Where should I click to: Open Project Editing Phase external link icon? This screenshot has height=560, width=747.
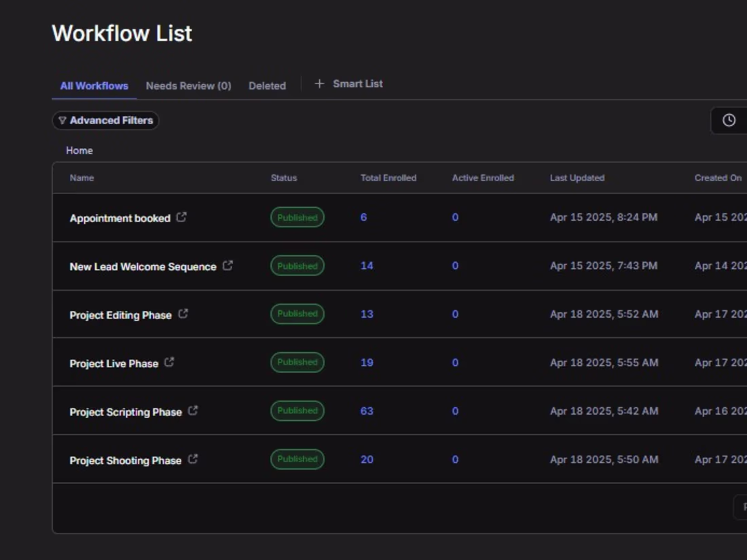[x=183, y=314]
